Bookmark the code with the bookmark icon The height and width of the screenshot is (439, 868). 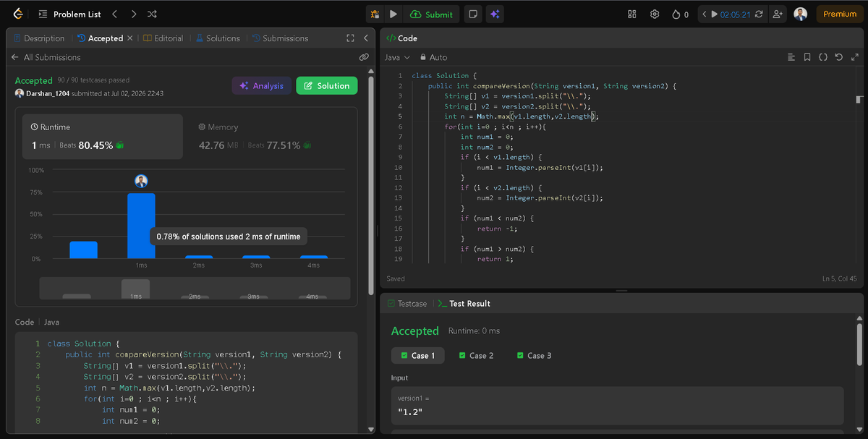click(807, 57)
